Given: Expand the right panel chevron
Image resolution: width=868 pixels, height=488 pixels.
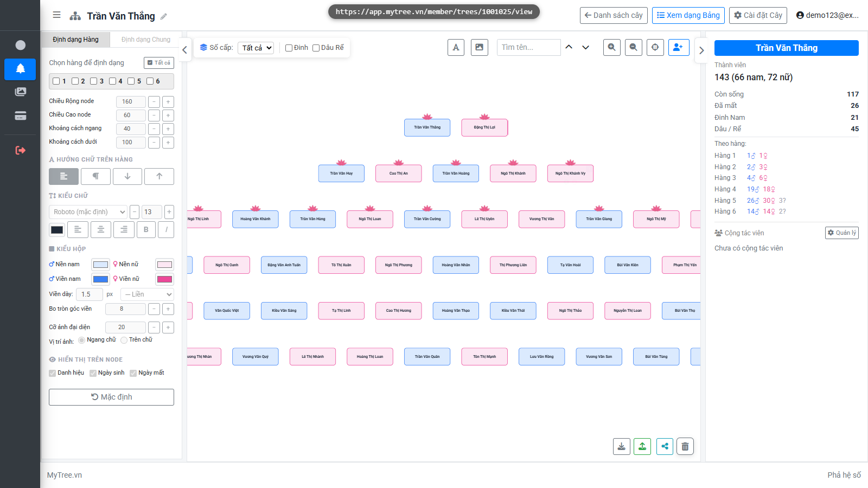Looking at the screenshot, I should [x=701, y=50].
